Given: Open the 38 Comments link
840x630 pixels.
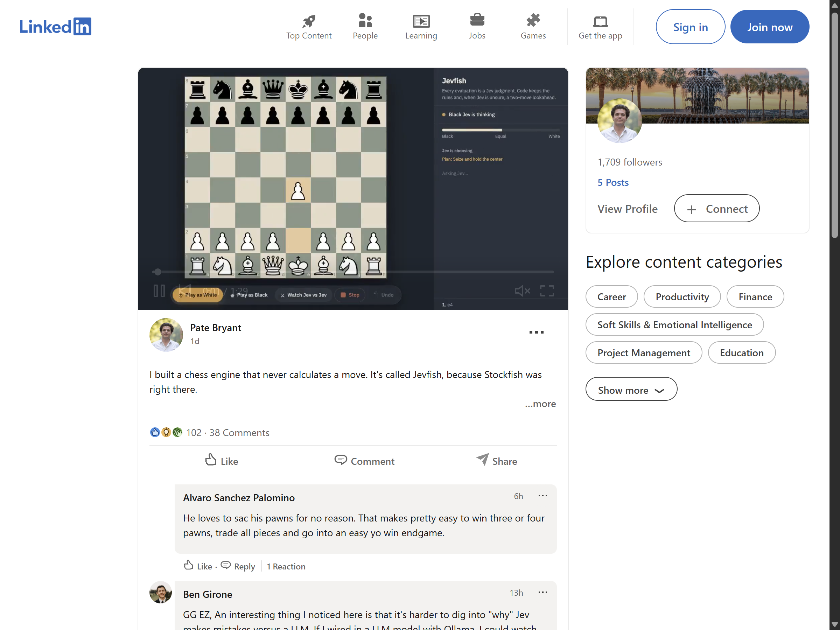Looking at the screenshot, I should pyautogui.click(x=239, y=433).
